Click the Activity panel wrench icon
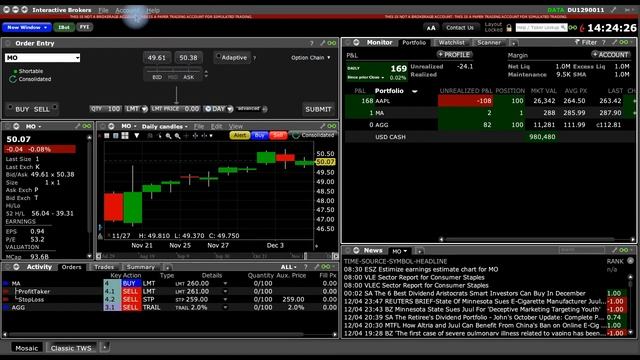 click(x=317, y=267)
